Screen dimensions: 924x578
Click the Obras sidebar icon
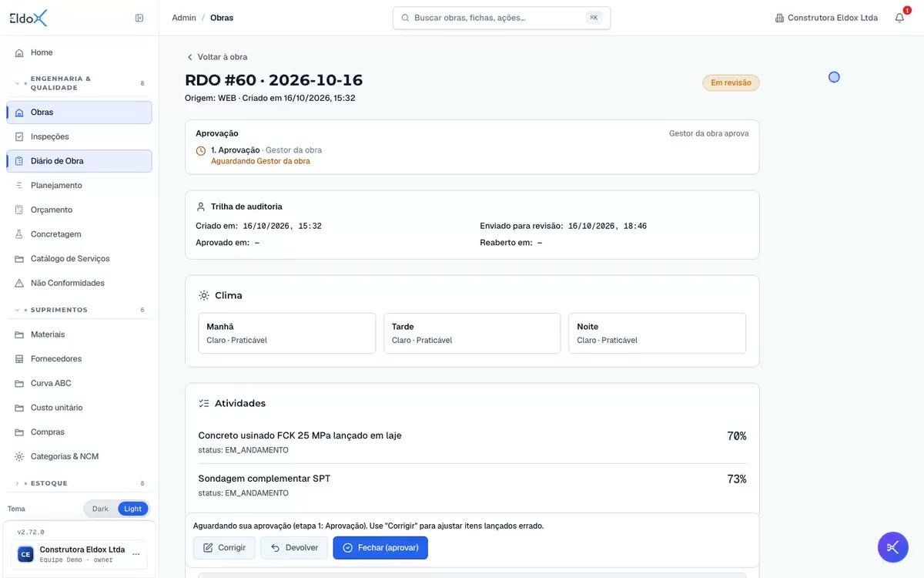click(x=19, y=113)
